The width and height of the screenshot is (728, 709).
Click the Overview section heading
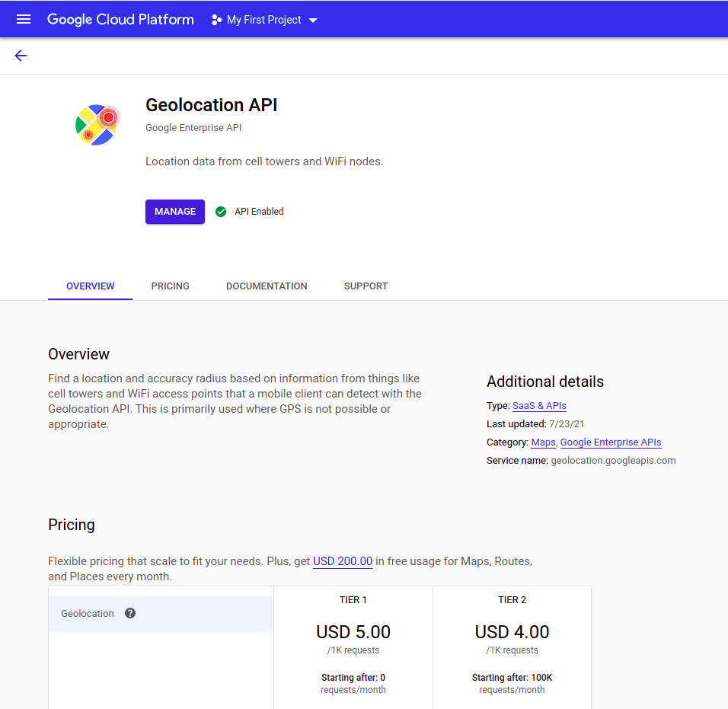coord(79,354)
